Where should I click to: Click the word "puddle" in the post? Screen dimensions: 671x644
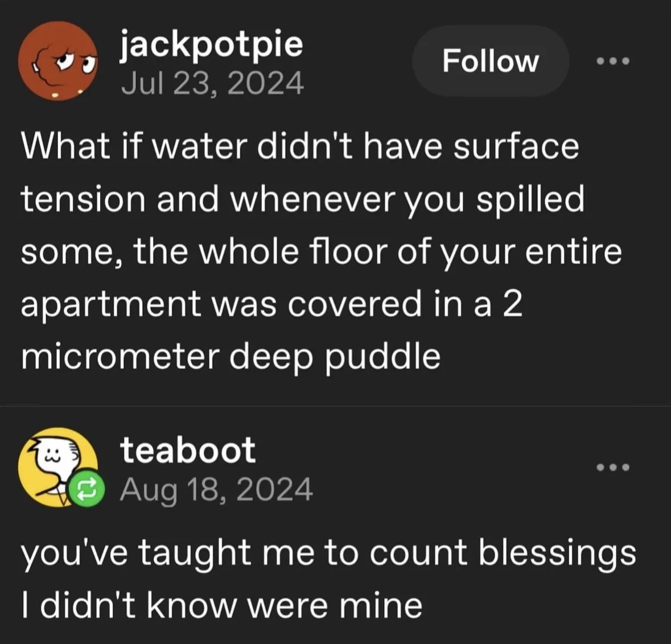tap(382, 357)
